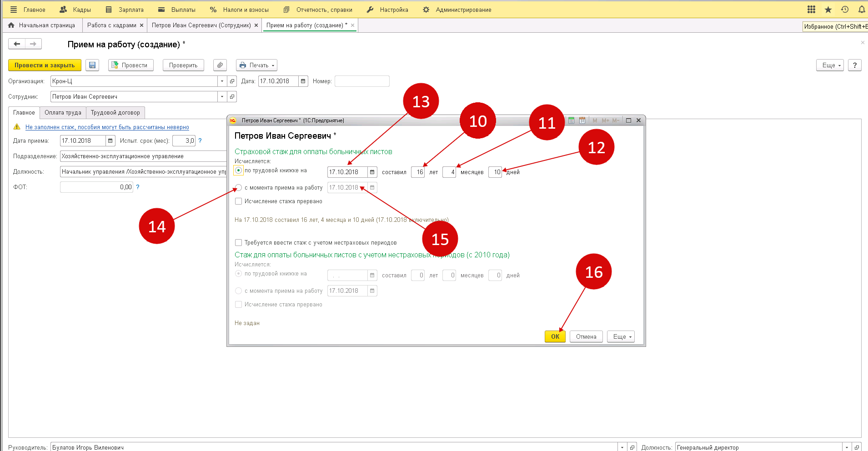
Task: Open the 'Не заполнен стаж' warning link
Action: point(107,127)
